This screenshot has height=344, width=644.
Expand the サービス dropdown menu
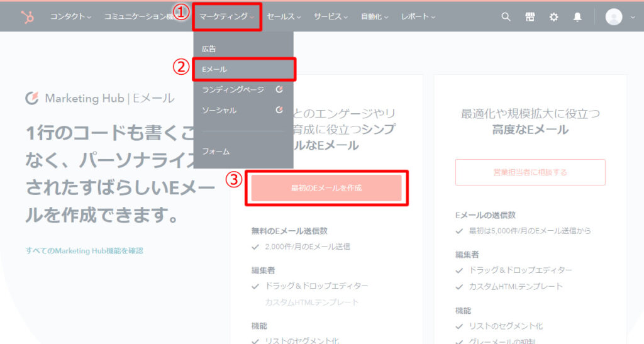coord(331,16)
